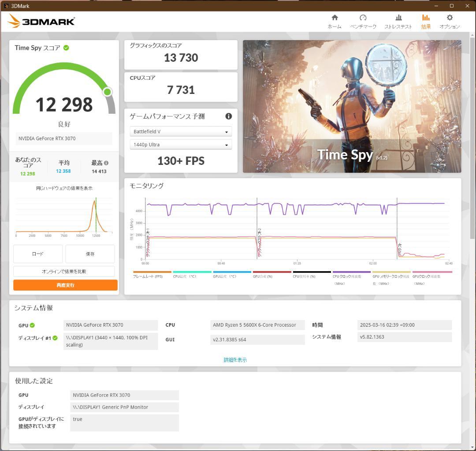Click the score distribution histogram chart

point(63,216)
